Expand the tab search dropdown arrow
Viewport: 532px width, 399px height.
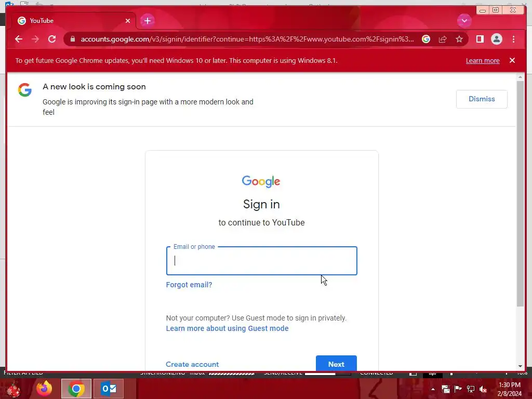[x=464, y=21]
